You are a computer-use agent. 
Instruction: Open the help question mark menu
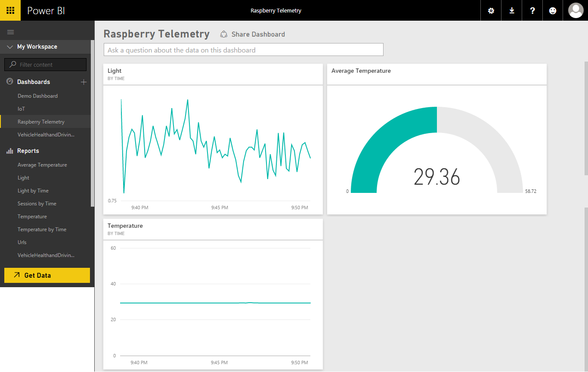point(532,10)
